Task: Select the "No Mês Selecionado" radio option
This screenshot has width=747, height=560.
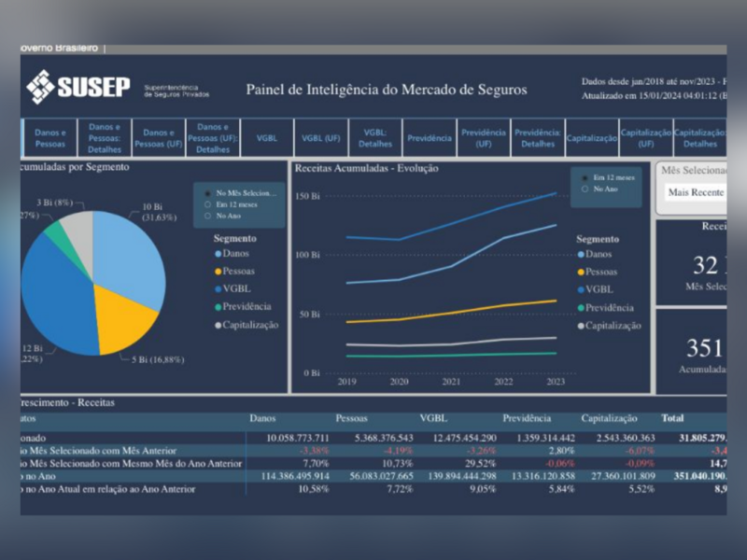Action: pyautogui.click(x=205, y=193)
